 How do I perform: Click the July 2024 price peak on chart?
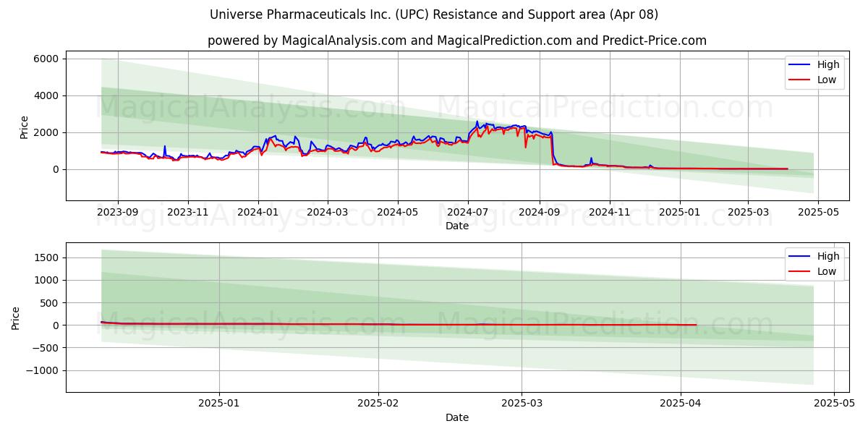pos(477,122)
